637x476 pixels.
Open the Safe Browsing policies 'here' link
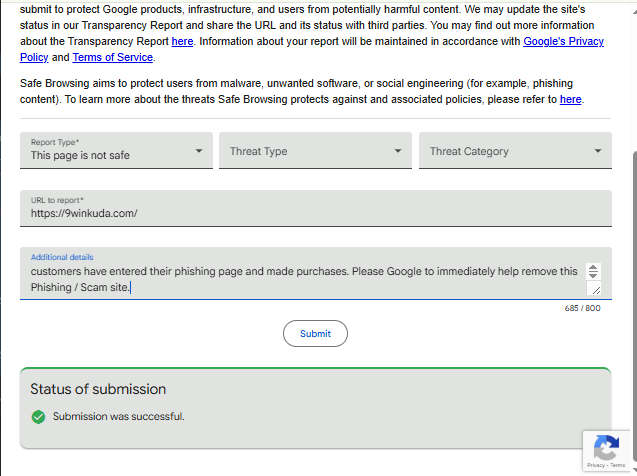click(x=570, y=99)
